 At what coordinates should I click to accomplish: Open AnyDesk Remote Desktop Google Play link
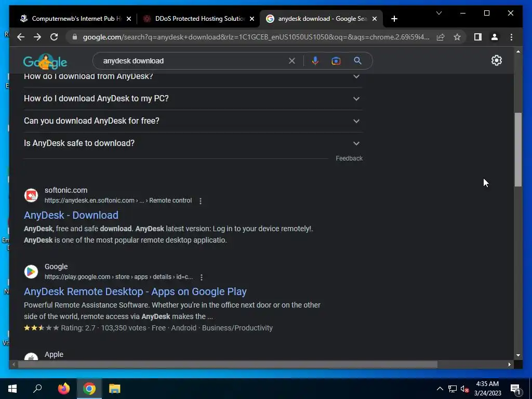(x=135, y=291)
